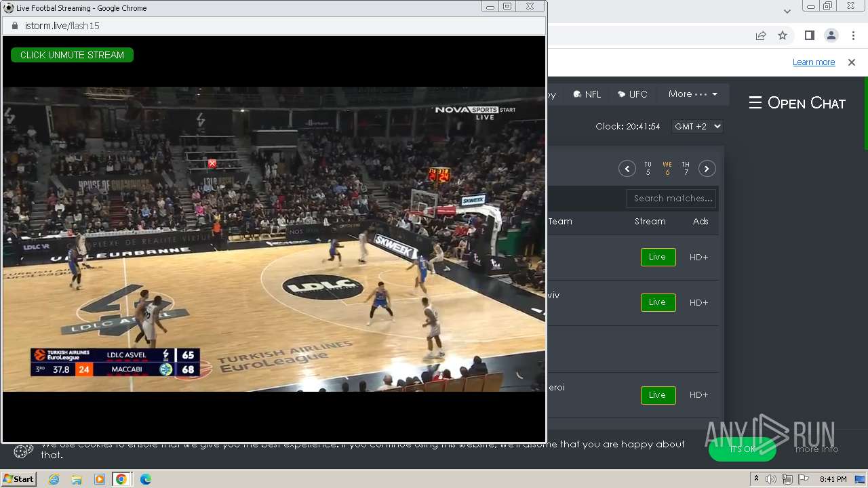Click the network tray icon
This screenshot has height=488, width=868.
tap(787, 479)
